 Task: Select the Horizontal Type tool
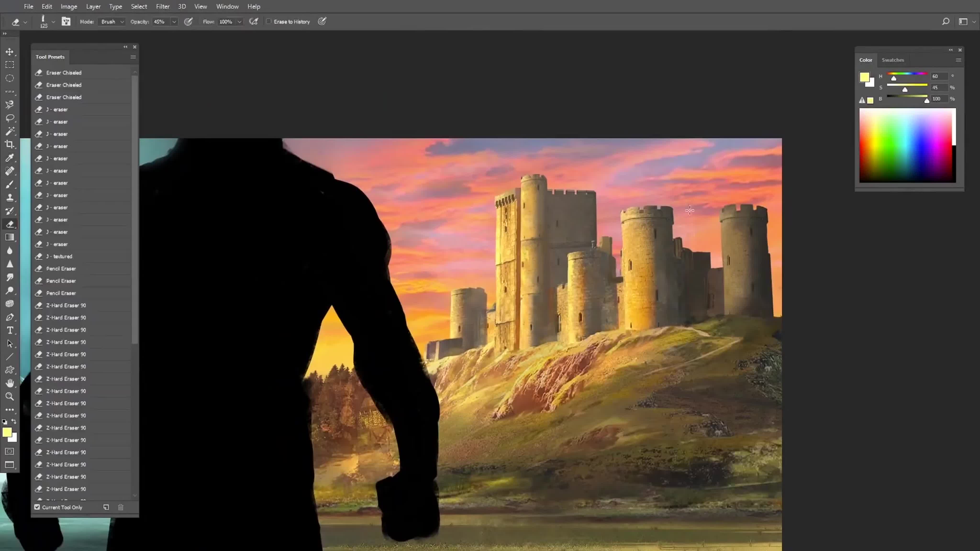pyautogui.click(x=10, y=330)
